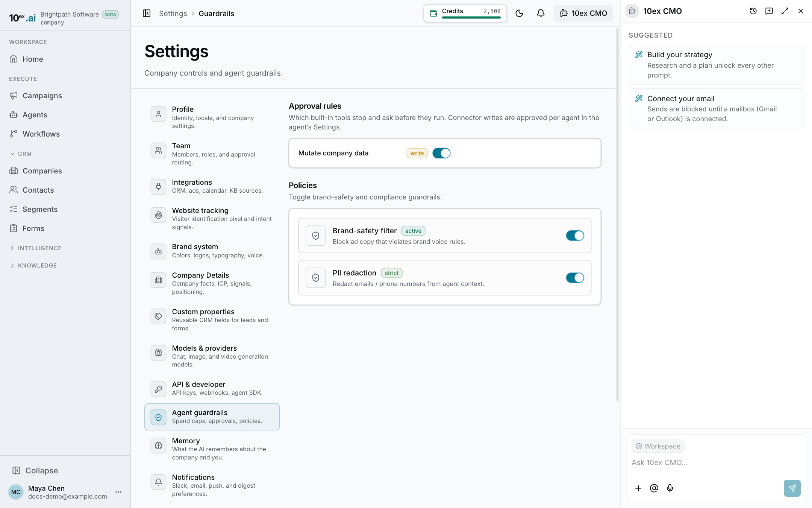Open user menu ellipsis next to Maya Chen

pyautogui.click(x=118, y=492)
